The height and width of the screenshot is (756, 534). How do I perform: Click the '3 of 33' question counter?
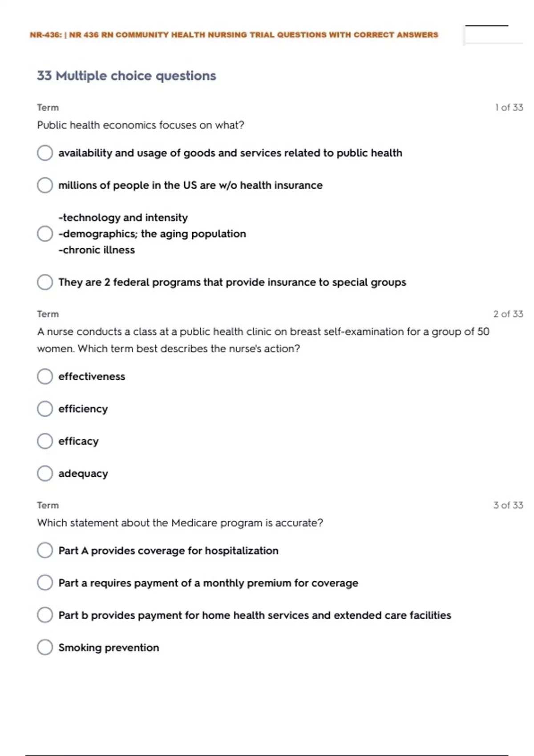(508, 505)
